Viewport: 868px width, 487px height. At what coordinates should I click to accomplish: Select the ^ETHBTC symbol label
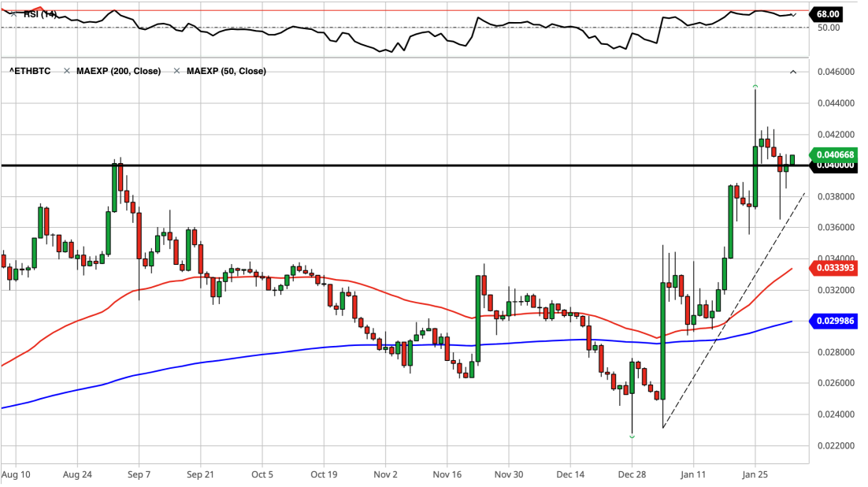click(30, 71)
